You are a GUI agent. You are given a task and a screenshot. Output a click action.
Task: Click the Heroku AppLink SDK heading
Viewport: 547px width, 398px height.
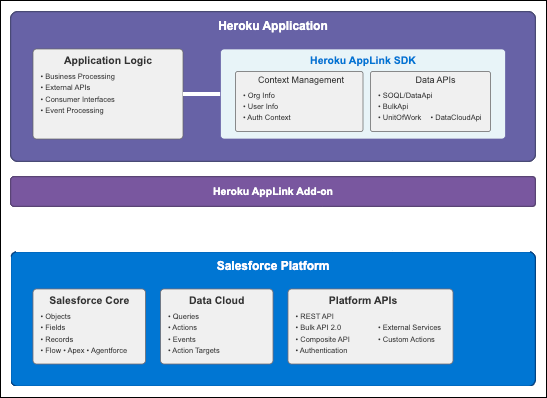363,60
